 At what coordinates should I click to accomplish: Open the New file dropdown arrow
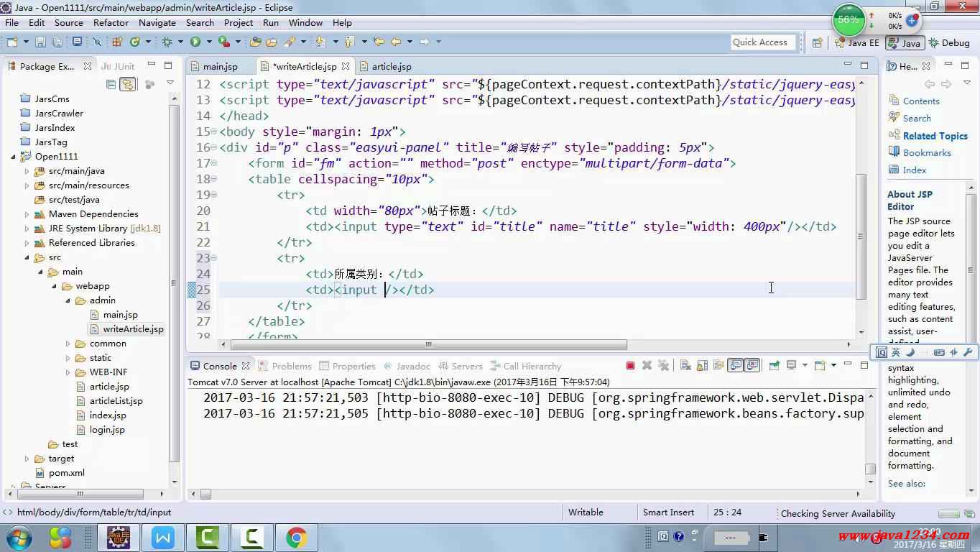[x=25, y=42]
